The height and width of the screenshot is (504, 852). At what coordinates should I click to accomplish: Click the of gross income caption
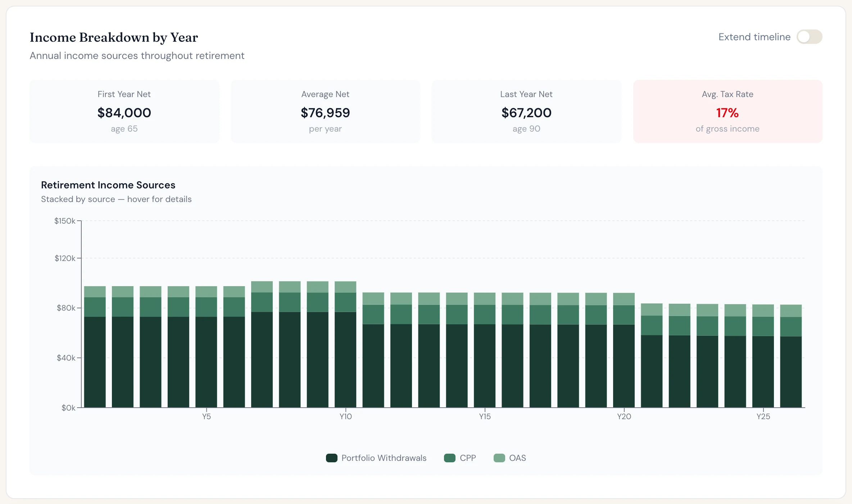(728, 129)
